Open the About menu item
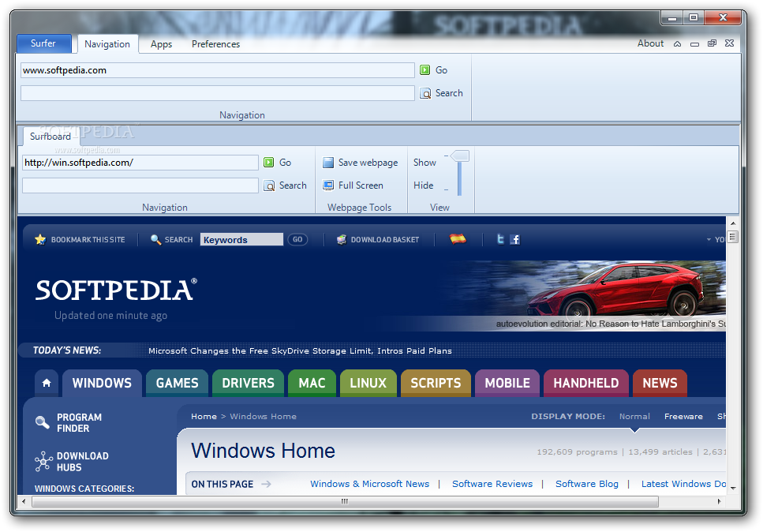 (x=650, y=43)
